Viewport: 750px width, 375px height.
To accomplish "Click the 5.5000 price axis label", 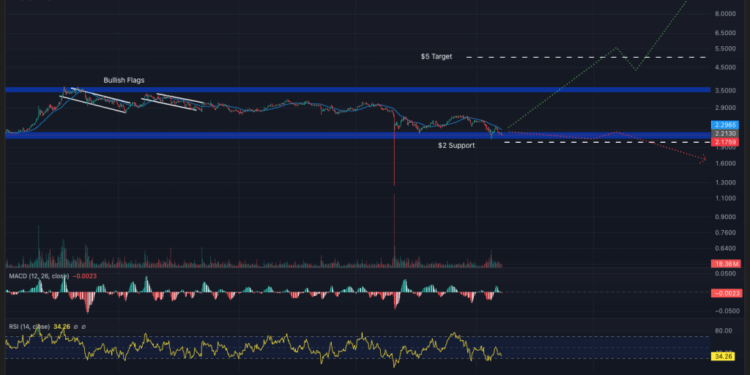I will (x=726, y=49).
